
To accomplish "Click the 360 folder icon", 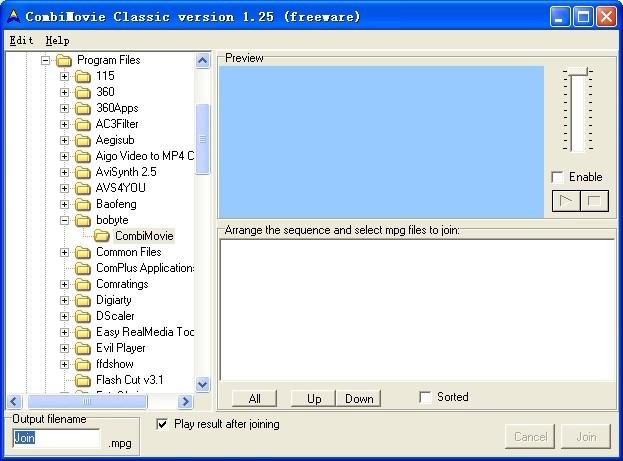I will [x=83, y=92].
